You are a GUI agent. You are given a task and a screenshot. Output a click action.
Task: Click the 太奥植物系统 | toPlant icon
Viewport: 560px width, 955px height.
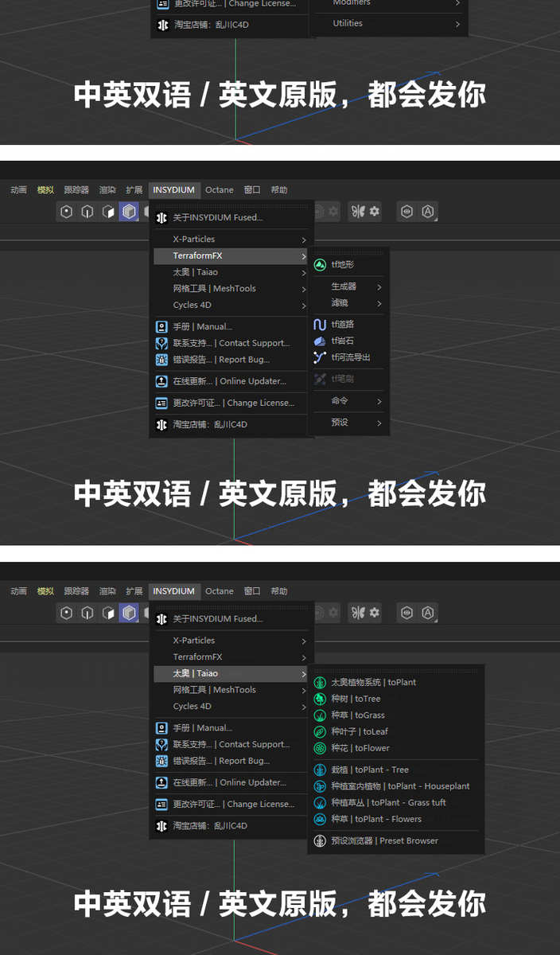pyautogui.click(x=320, y=682)
